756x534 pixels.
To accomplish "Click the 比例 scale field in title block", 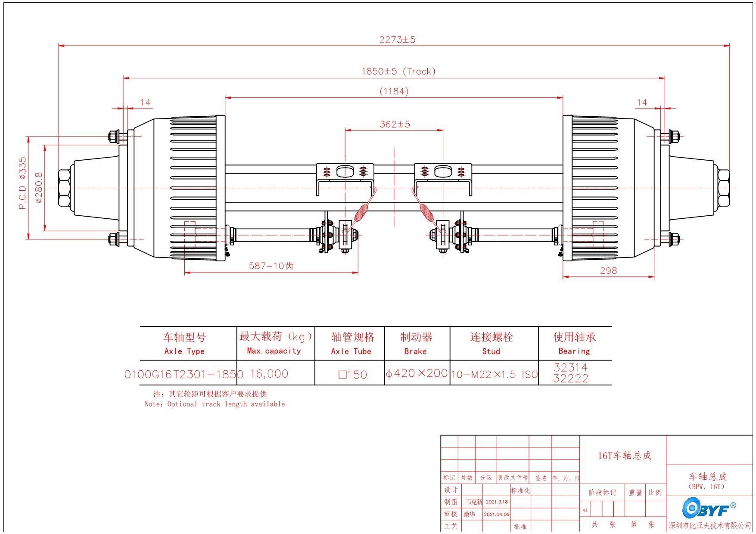I will [655, 492].
